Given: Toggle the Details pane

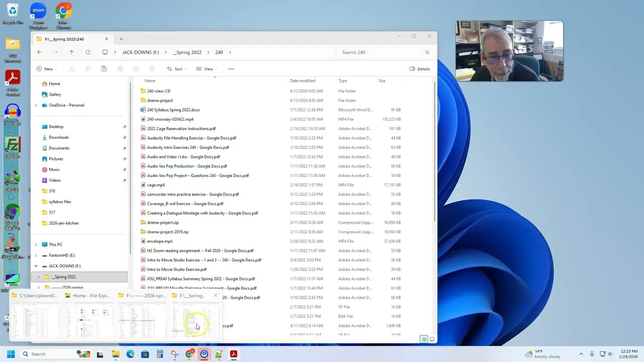Looking at the screenshot, I should coord(420,69).
